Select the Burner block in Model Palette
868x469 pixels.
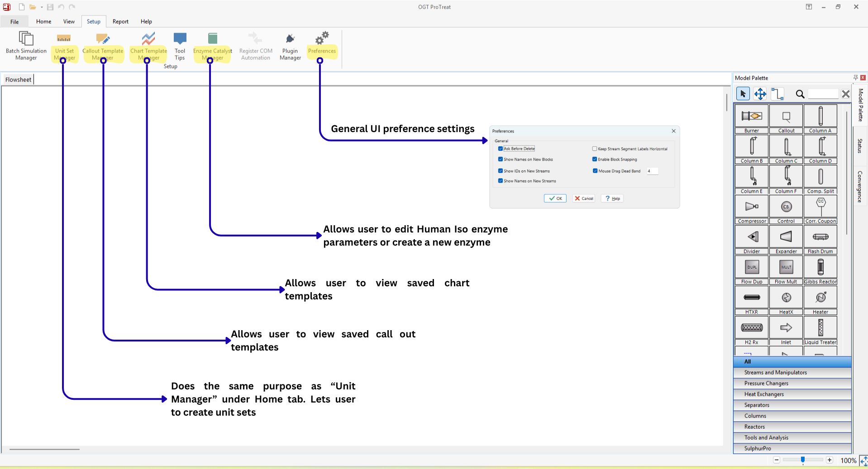(x=752, y=119)
